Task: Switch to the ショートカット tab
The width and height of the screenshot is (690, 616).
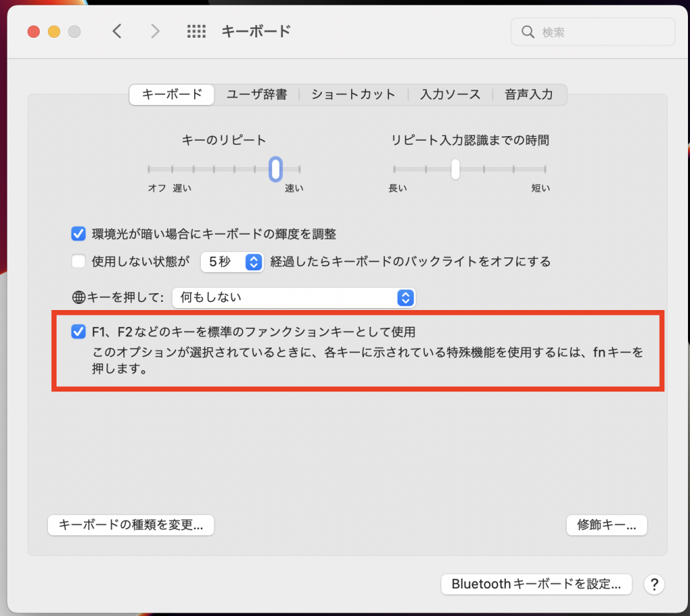Action: pos(352,94)
